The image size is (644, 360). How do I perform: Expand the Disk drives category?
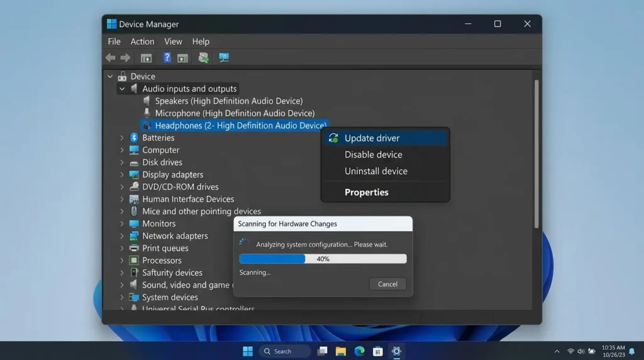pos(122,162)
